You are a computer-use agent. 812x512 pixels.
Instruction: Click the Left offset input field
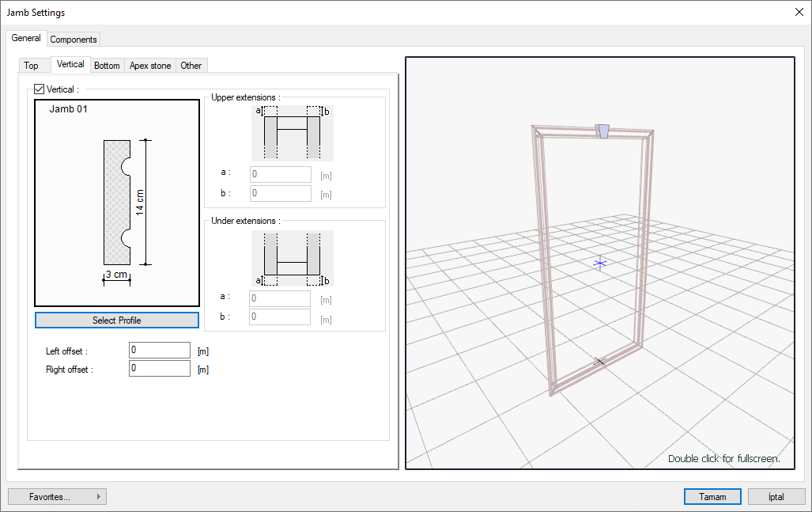click(159, 351)
